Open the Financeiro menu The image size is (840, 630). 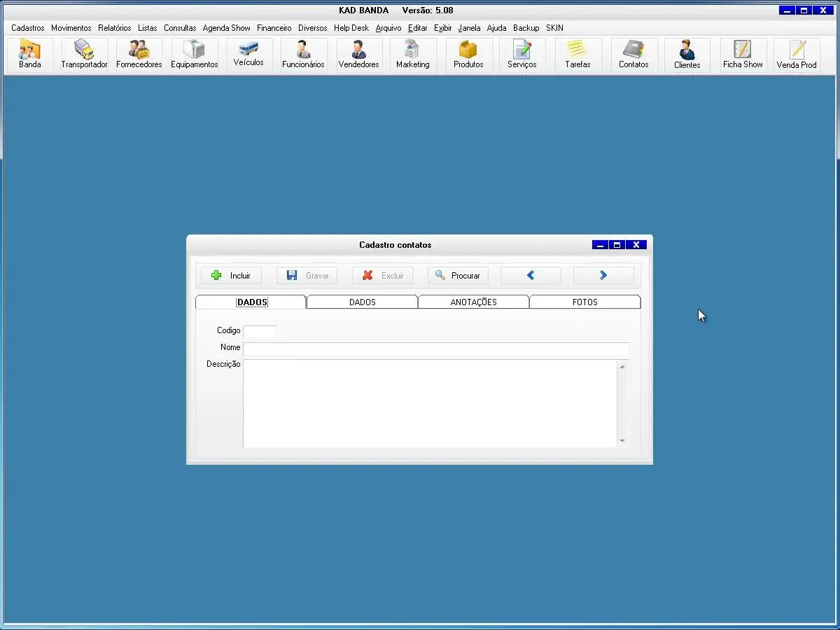tap(274, 28)
